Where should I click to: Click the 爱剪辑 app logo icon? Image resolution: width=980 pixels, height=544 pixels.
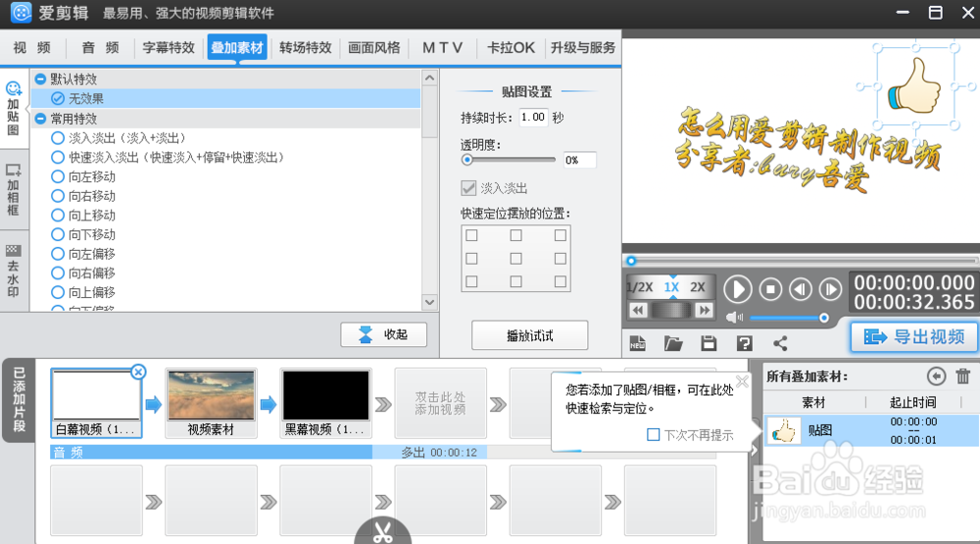click(x=21, y=13)
